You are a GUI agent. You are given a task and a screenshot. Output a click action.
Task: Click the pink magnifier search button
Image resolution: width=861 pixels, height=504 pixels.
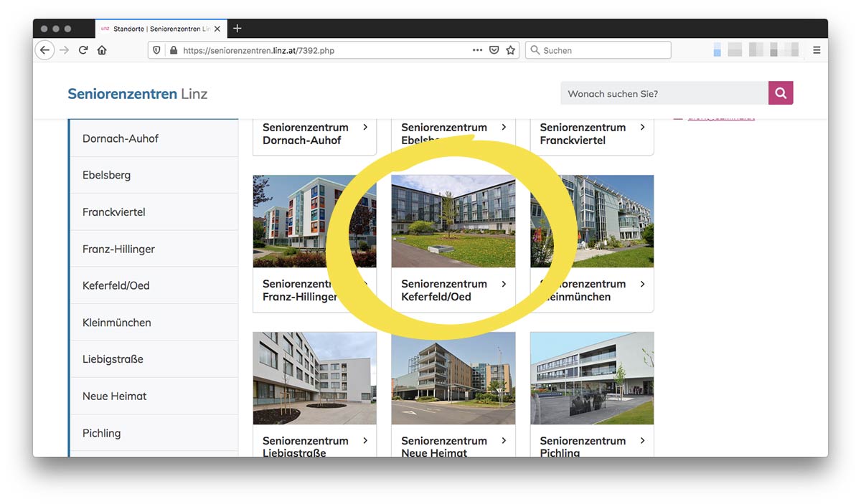(781, 93)
